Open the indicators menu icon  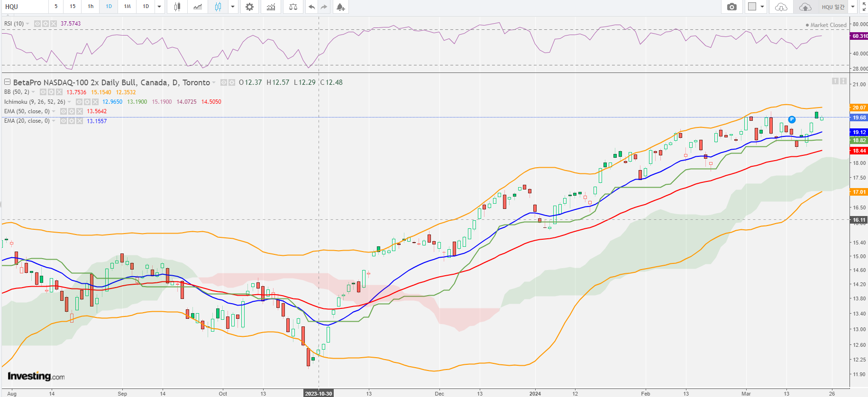(271, 7)
